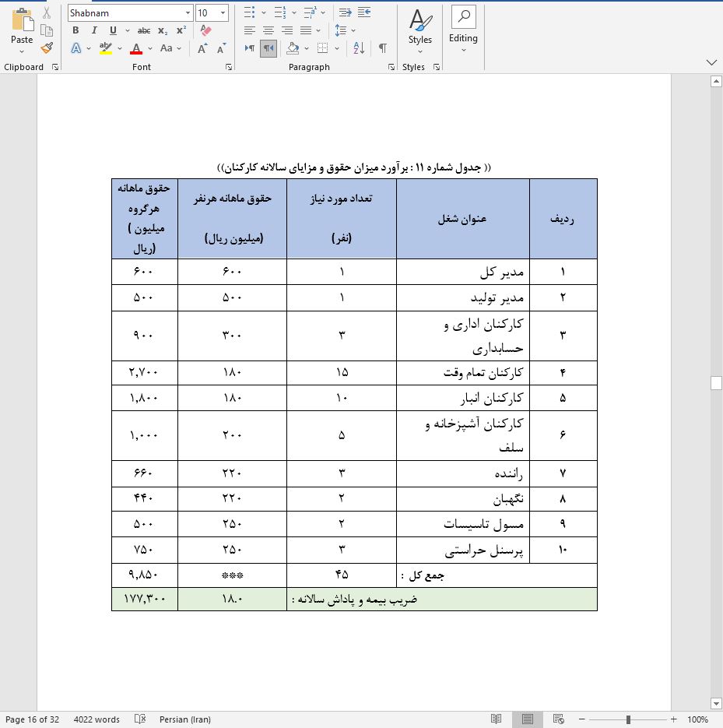The height and width of the screenshot is (728, 723).
Task: Click the Paste clipboard icon
Action: (23, 20)
